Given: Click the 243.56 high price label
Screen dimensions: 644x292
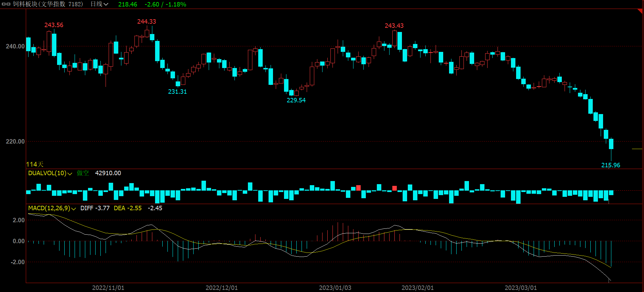Looking at the screenshot, I should pyautogui.click(x=54, y=25).
